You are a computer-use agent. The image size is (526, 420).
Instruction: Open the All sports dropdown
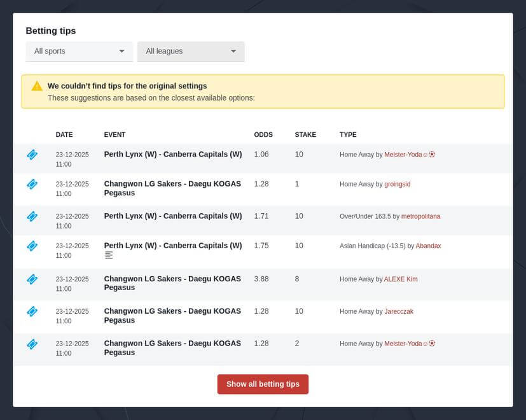coord(79,51)
